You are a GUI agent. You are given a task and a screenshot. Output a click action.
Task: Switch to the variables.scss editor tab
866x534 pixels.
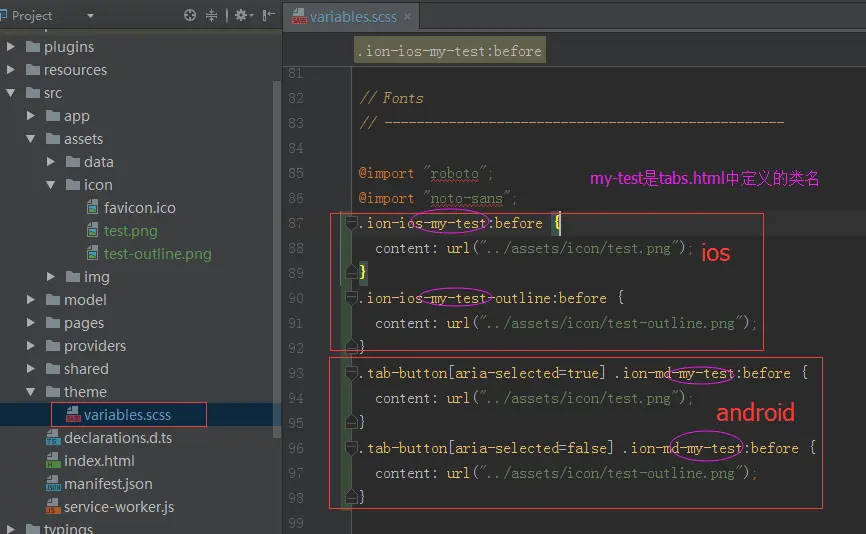pyautogui.click(x=352, y=17)
